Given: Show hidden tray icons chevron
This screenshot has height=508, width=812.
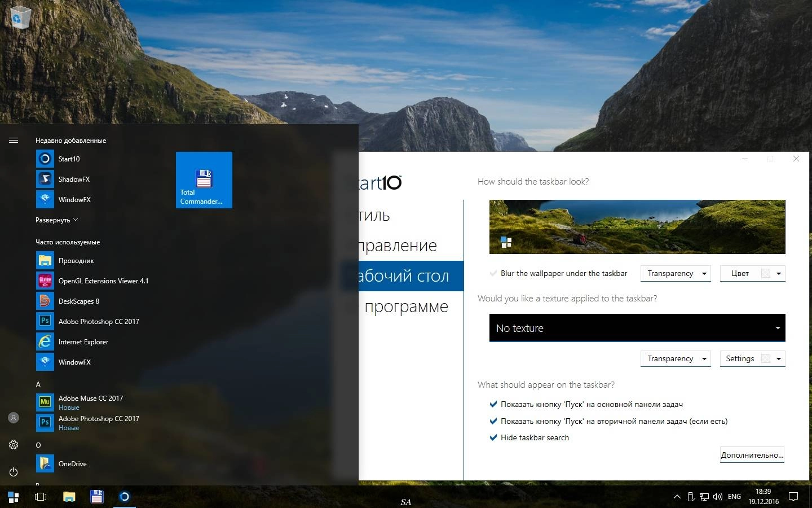Looking at the screenshot, I should point(677,497).
